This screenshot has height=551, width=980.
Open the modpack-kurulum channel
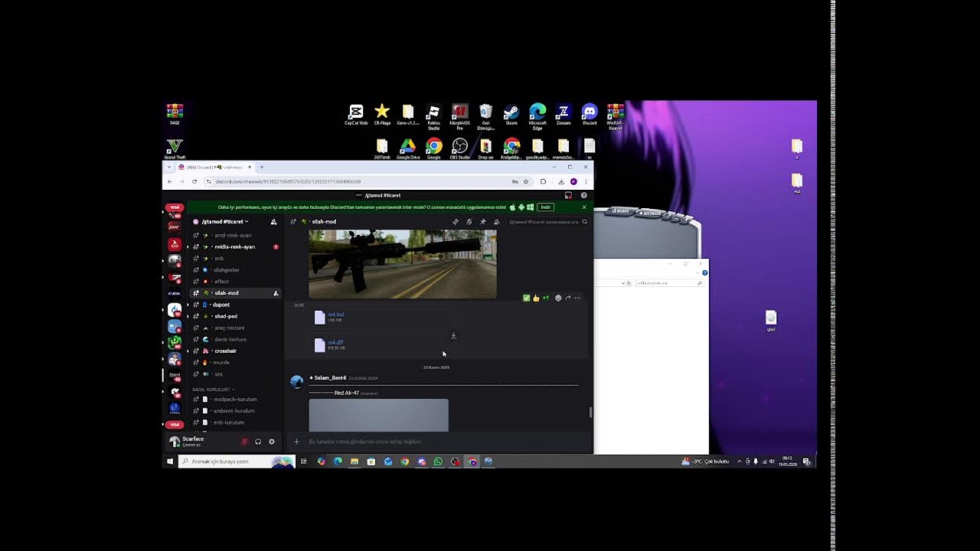[234, 399]
